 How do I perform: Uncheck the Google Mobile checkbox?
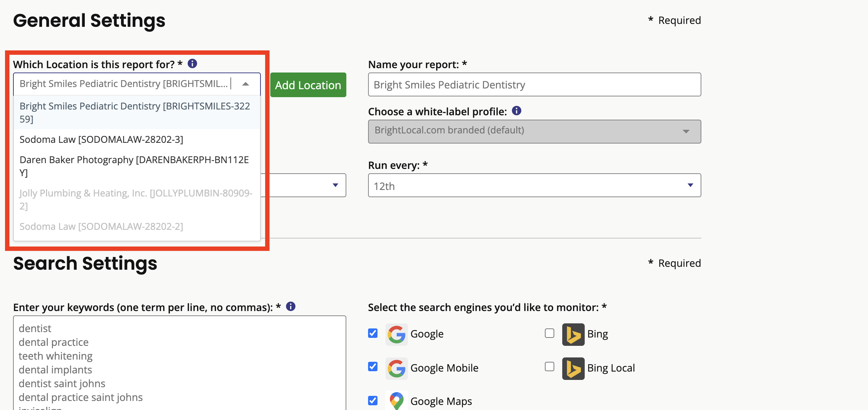(x=373, y=366)
